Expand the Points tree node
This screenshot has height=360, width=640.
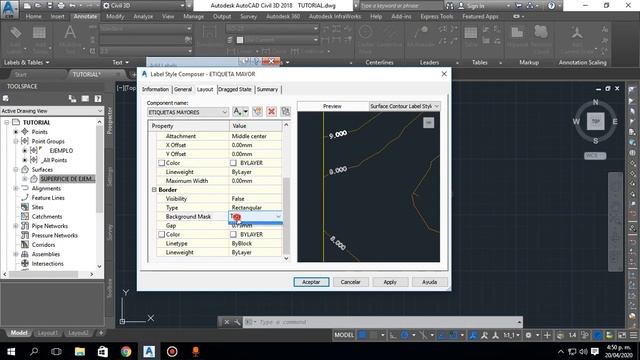tap(16, 132)
